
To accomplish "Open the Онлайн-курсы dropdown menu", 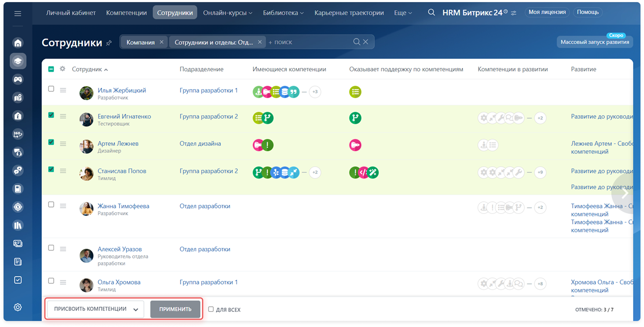I will tap(227, 13).
